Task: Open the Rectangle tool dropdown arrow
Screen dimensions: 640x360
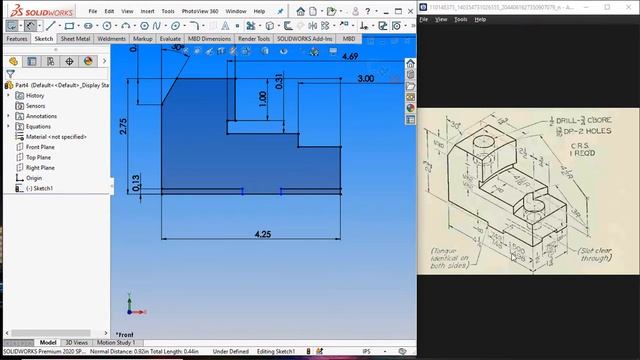Action: 78,26
